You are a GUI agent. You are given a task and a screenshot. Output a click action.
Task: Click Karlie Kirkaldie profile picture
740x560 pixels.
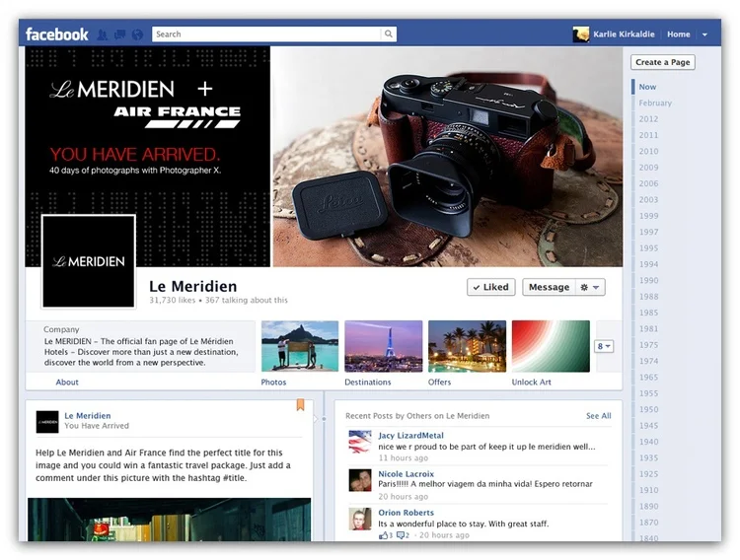click(x=581, y=35)
